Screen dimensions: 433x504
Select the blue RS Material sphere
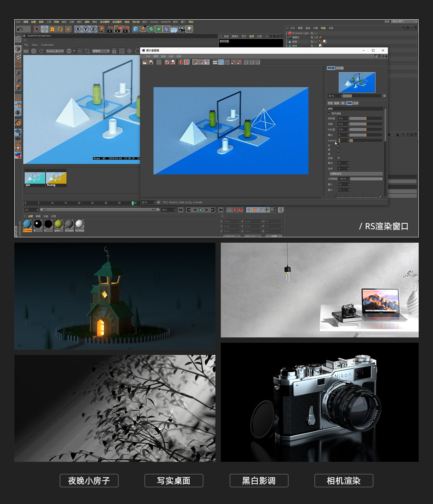click(28, 224)
